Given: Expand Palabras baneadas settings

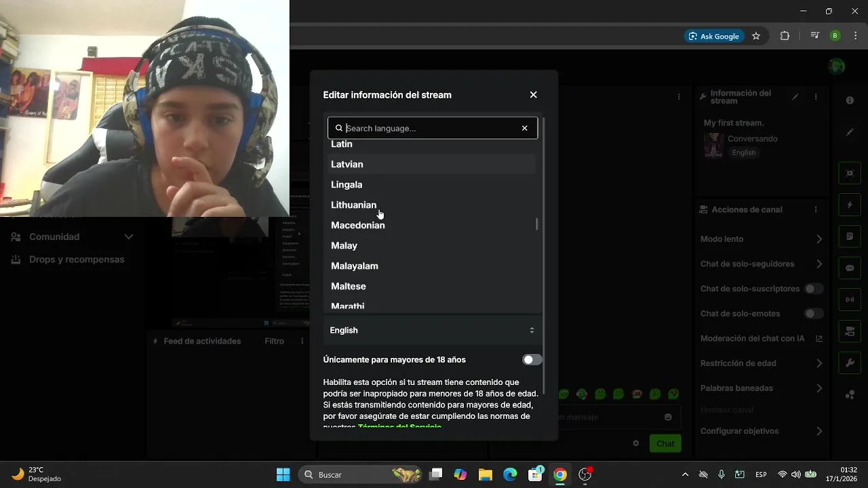Looking at the screenshot, I should click(819, 388).
